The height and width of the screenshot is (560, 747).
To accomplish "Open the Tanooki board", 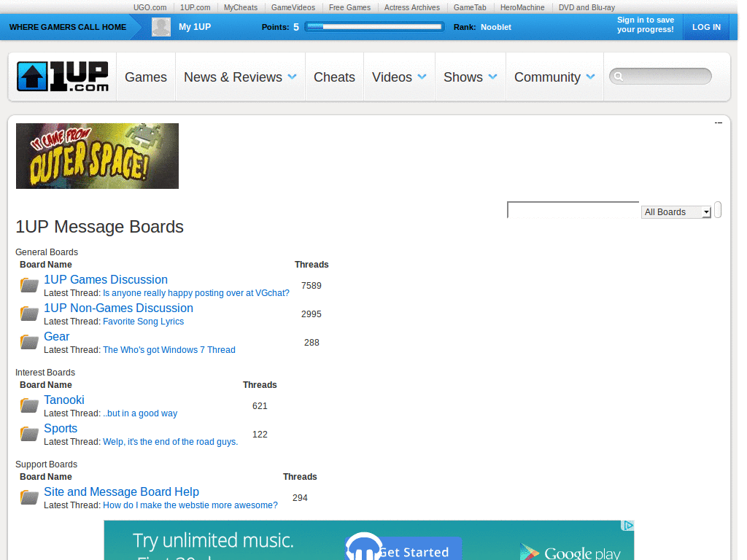I will [64, 400].
